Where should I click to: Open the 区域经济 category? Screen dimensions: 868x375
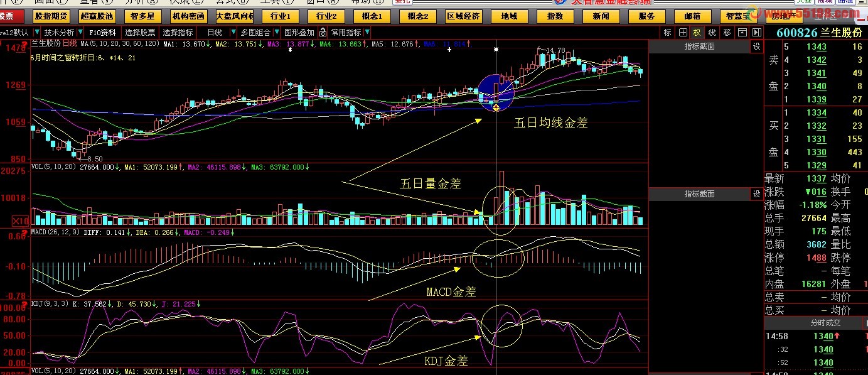(x=464, y=16)
